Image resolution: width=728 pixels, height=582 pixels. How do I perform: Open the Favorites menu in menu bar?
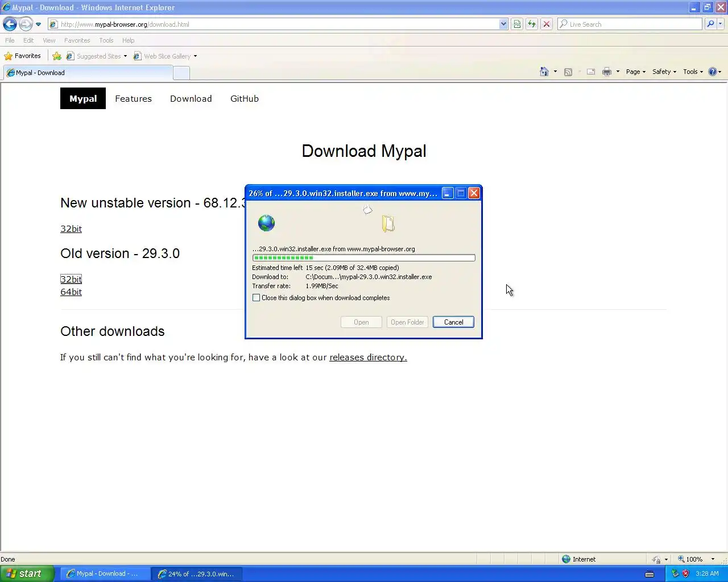tap(77, 40)
